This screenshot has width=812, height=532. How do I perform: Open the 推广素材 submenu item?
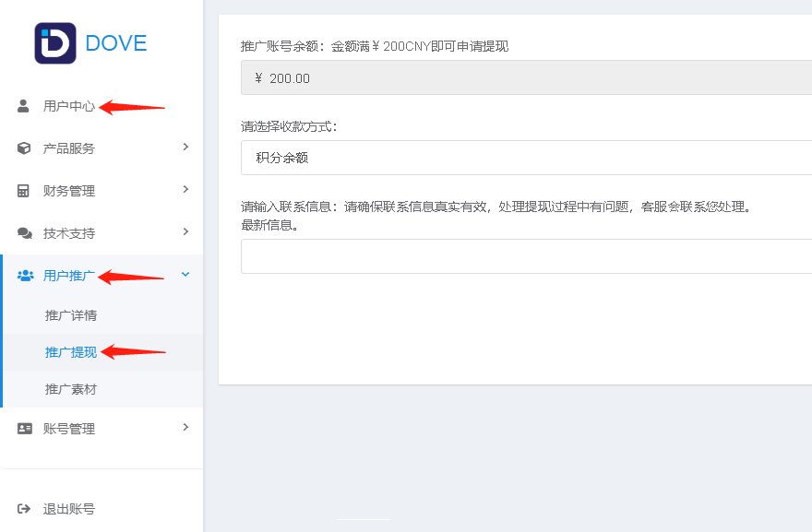tap(71, 389)
